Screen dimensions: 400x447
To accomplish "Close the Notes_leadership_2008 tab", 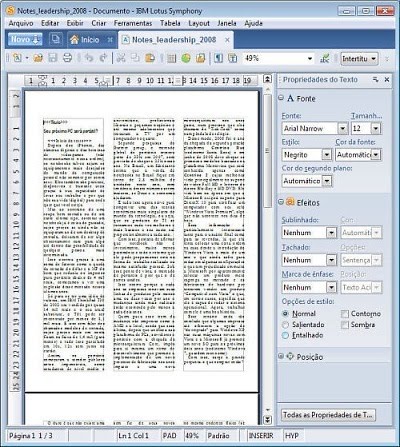I will (227, 40).
